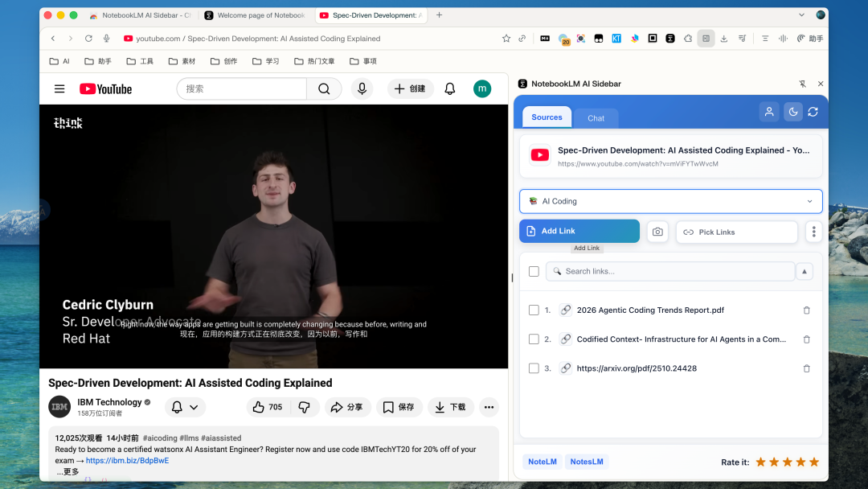Save the video with 保存 button
The image size is (868, 489).
coord(399,407)
